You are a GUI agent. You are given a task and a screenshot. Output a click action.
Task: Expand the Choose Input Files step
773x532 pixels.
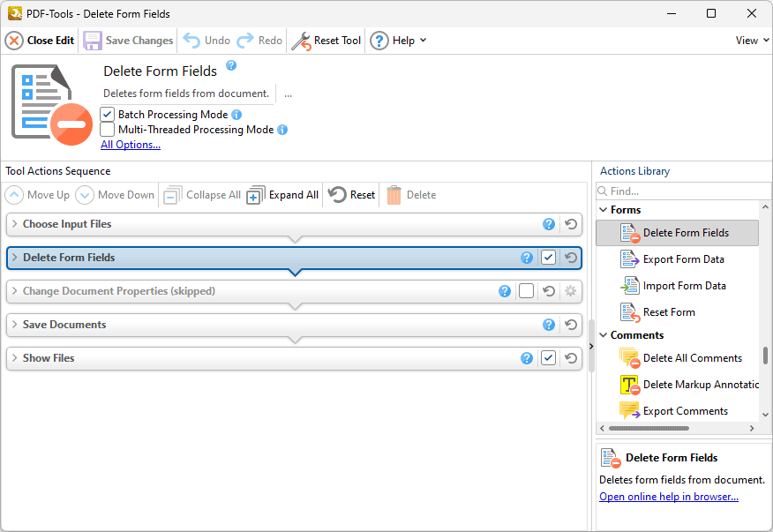coord(14,224)
